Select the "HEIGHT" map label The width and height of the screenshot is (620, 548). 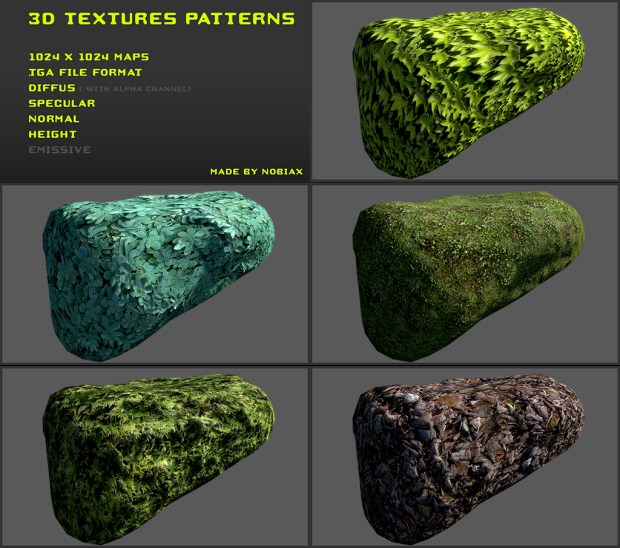point(52,134)
